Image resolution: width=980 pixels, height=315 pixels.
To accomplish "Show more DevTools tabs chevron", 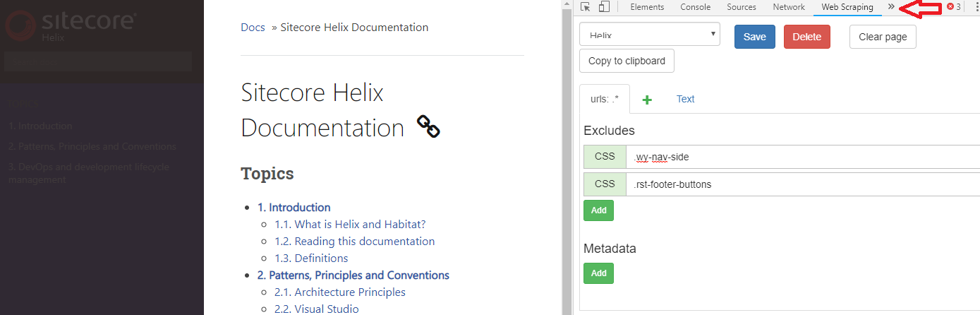I will pos(891,6).
